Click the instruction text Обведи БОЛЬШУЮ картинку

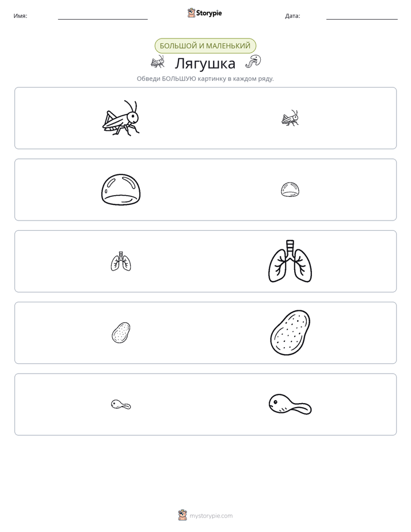pos(205,79)
